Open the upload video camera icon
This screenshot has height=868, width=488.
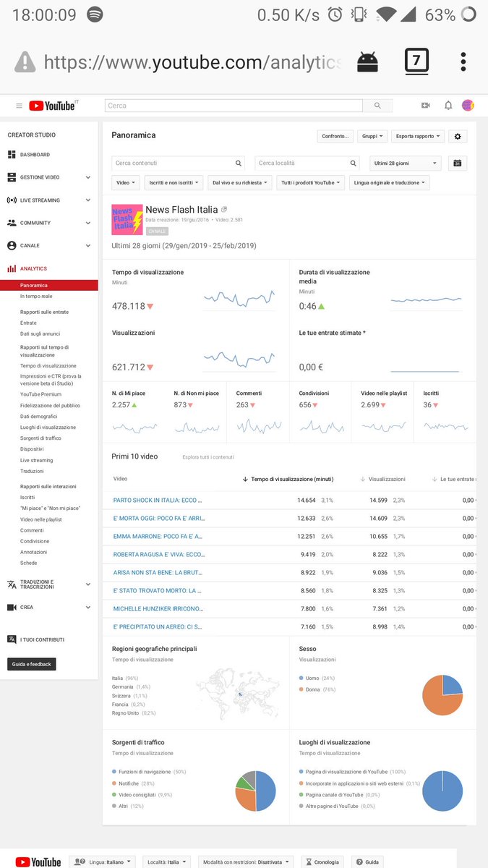[426, 106]
